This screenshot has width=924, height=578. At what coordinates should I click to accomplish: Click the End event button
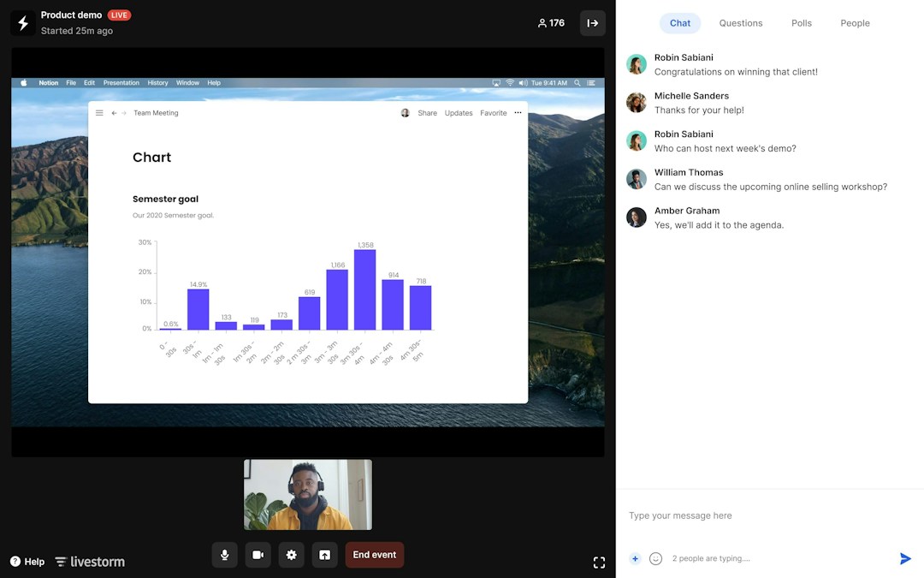(374, 555)
